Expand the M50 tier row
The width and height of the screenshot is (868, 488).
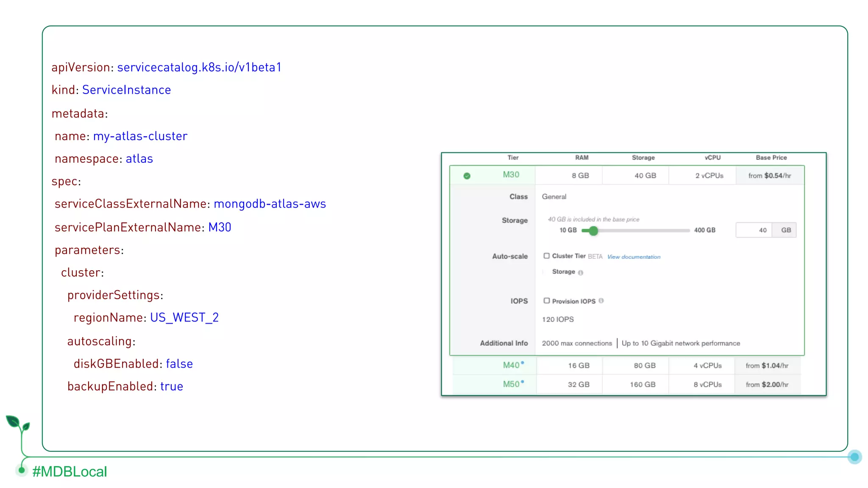coord(511,384)
